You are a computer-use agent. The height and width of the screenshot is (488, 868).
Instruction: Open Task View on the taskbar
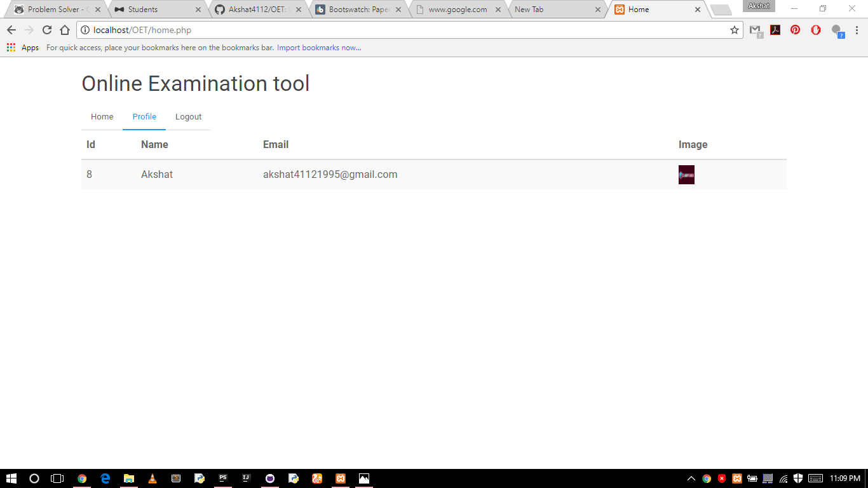pos(57,478)
